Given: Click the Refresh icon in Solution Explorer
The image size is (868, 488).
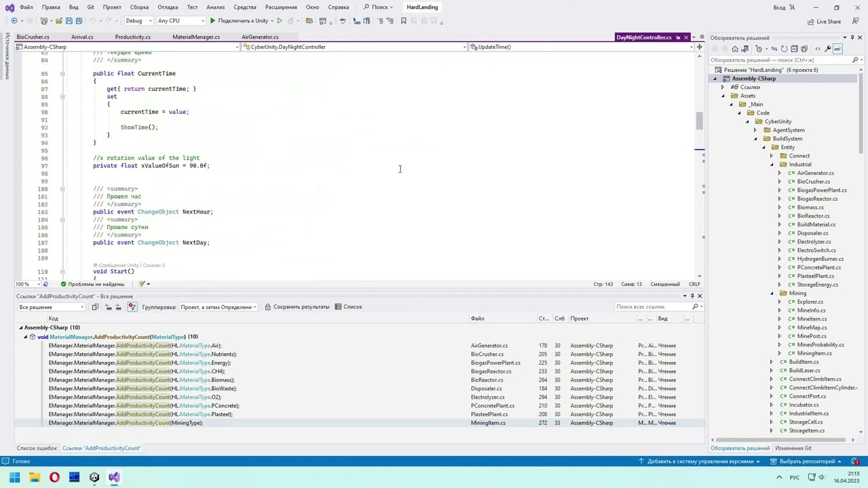Looking at the screenshot, I should pos(784,49).
